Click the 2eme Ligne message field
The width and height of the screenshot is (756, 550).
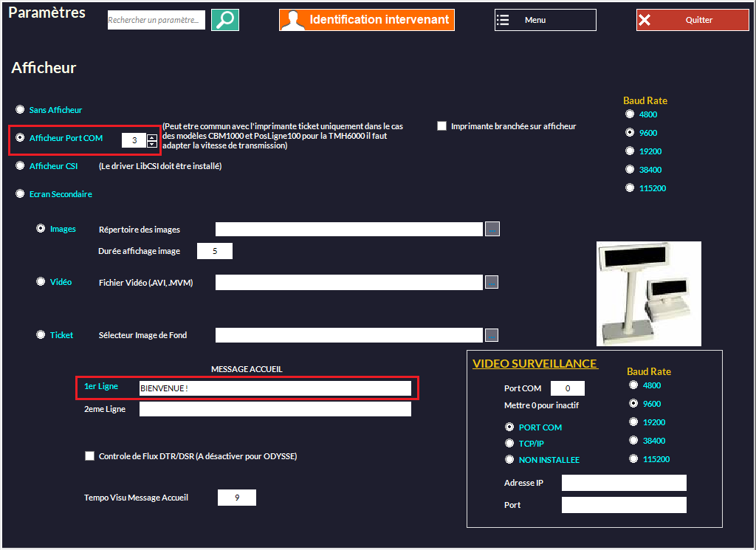(x=275, y=409)
